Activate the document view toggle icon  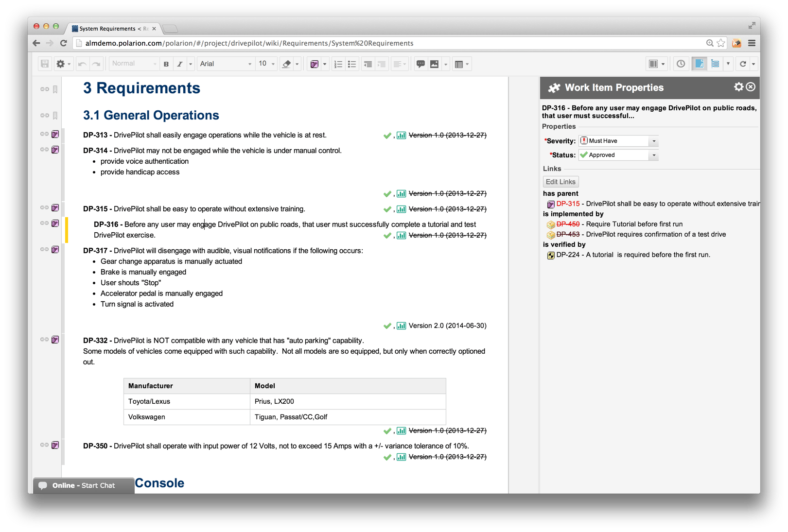[699, 64]
